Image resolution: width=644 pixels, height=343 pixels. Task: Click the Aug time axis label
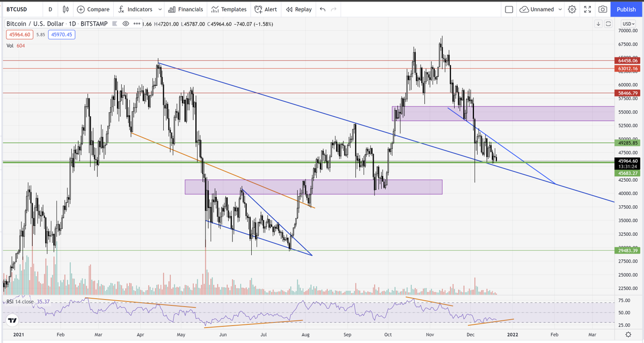click(305, 334)
